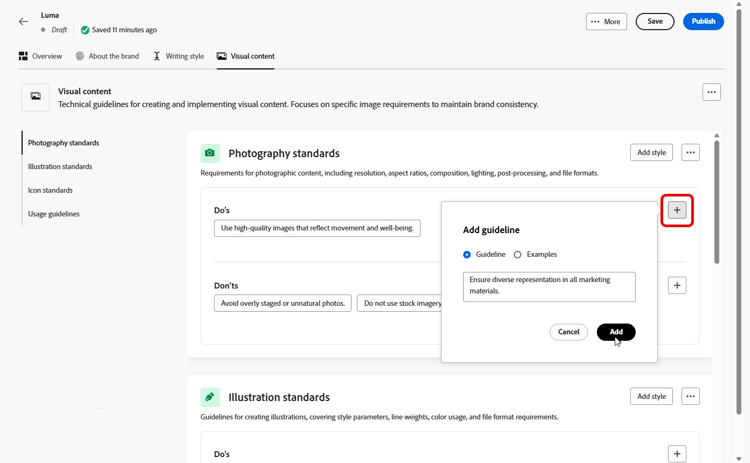Click the plus icon in the Don'ts row

click(x=677, y=285)
